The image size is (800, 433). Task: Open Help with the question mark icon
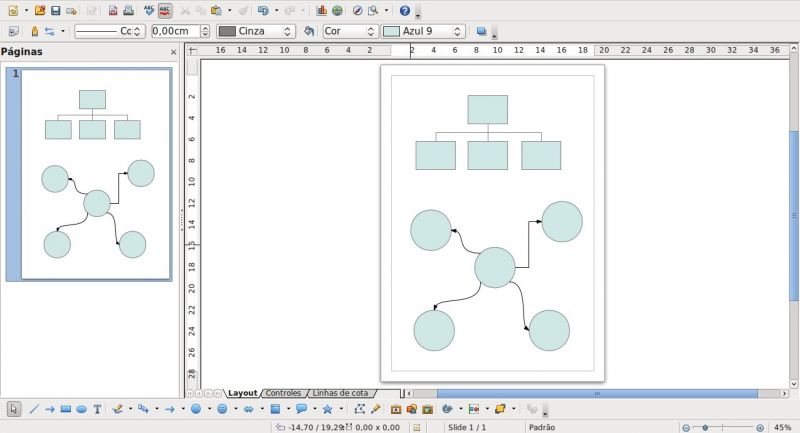[x=405, y=10]
